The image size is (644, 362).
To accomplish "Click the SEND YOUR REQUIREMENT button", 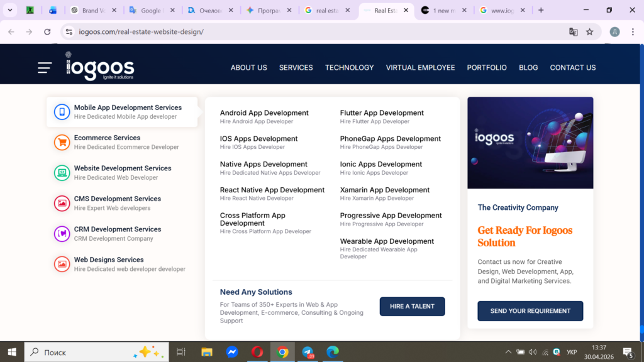I will tap(530, 311).
